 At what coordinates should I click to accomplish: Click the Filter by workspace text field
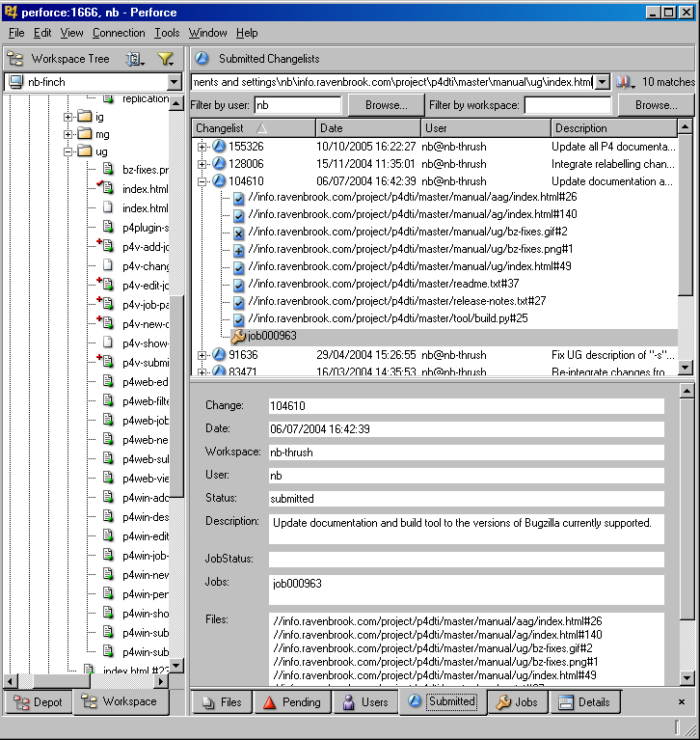coord(567,105)
